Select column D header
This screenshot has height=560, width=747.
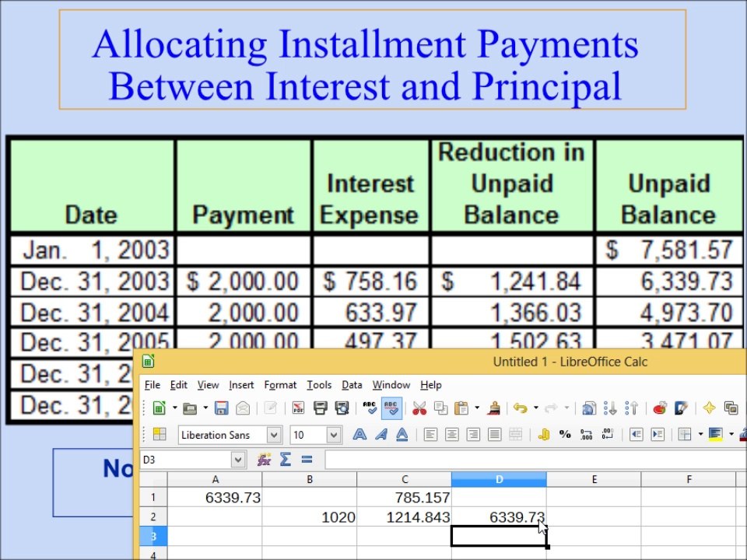click(499, 479)
